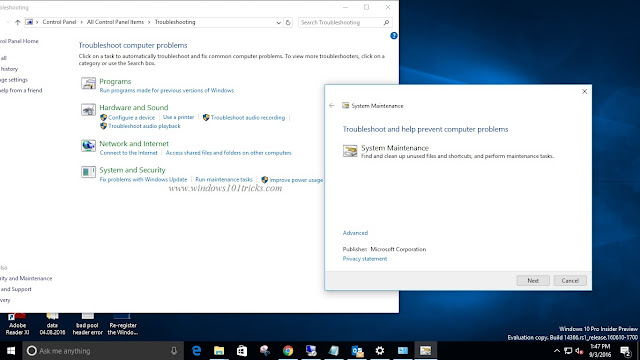Click Run maintenance tasks link
This screenshot has width=640, height=360.
click(x=224, y=180)
